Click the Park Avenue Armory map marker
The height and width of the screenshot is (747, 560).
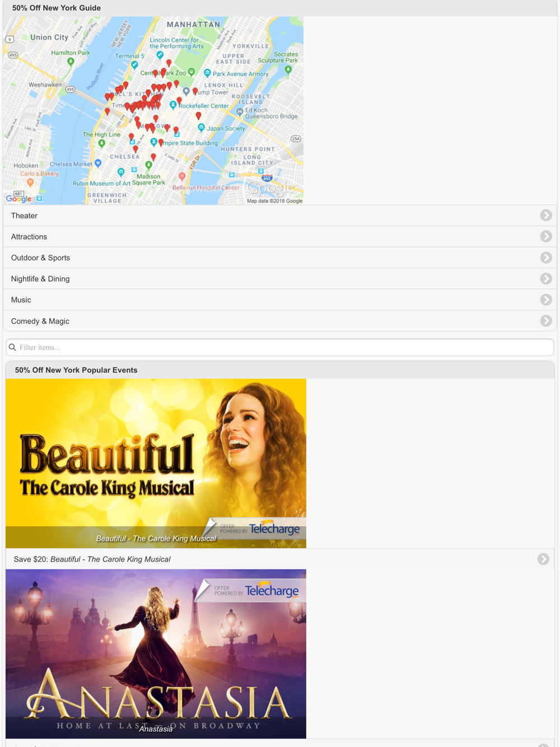coord(207,73)
